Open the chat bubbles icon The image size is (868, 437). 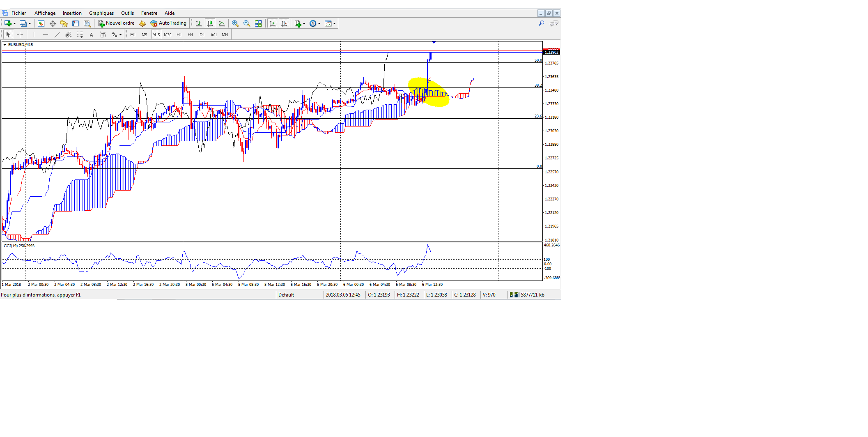point(554,23)
